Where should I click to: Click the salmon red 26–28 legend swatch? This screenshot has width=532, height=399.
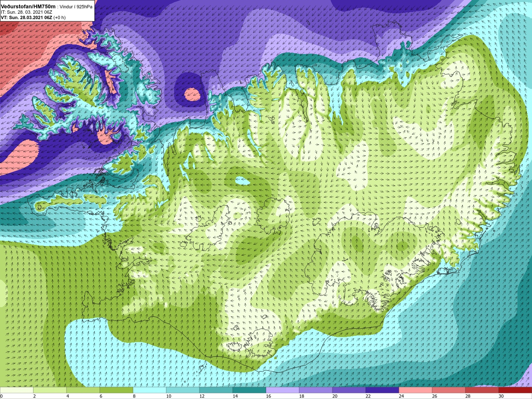[449, 390]
